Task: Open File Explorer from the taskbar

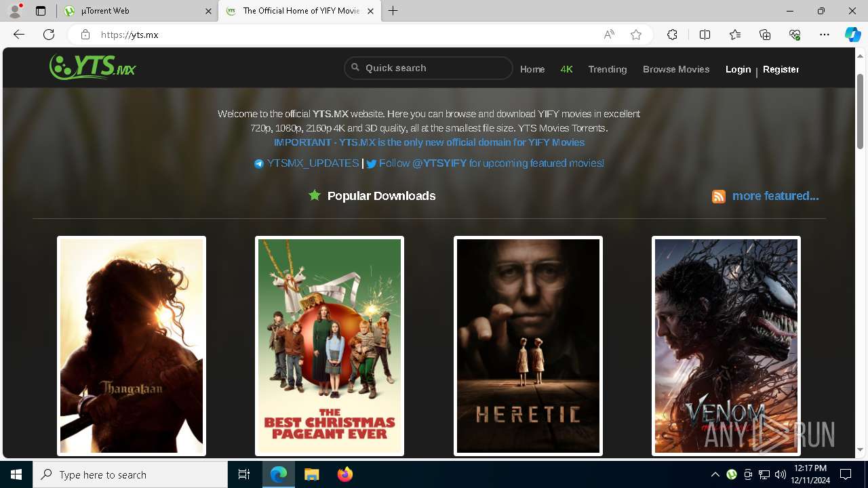Action: pyautogui.click(x=312, y=474)
